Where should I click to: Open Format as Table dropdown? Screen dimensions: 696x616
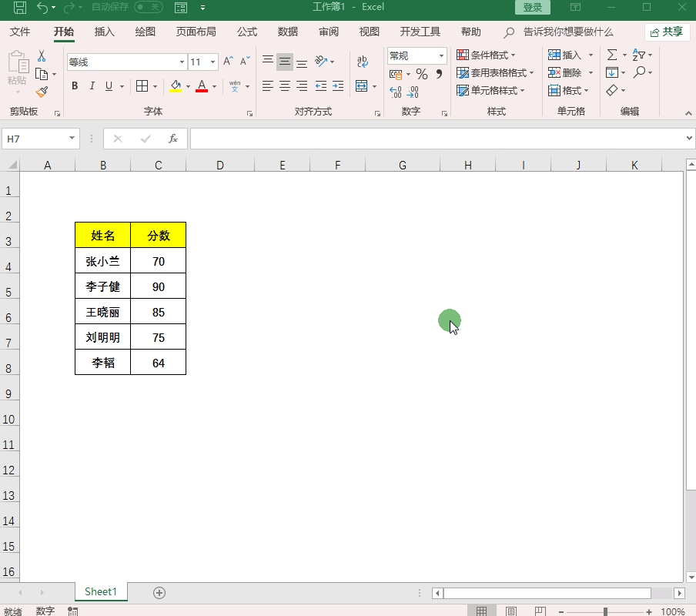tap(495, 73)
